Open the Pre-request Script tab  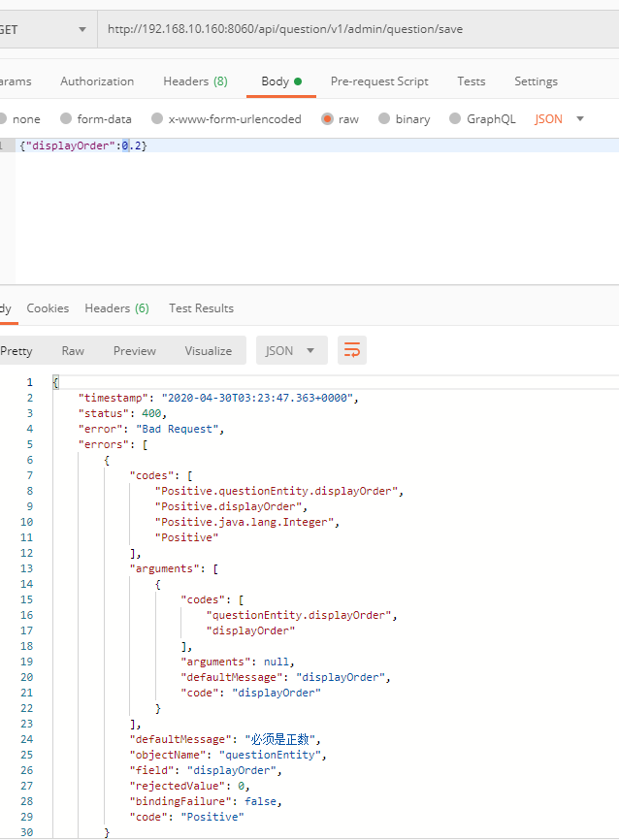tap(379, 81)
